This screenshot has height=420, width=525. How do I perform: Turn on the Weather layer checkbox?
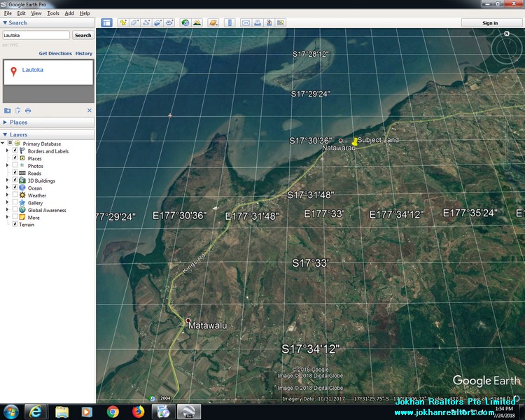(15, 195)
